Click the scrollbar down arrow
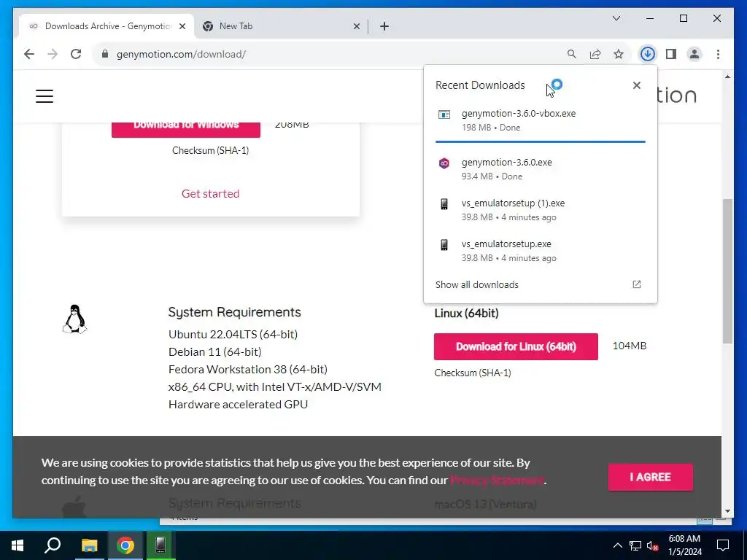The width and height of the screenshot is (747, 560). [x=727, y=511]
